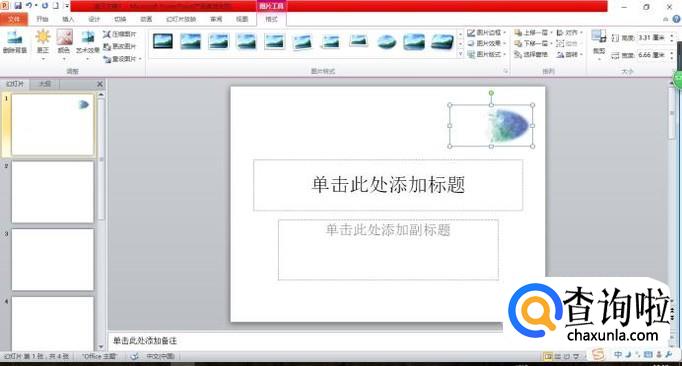Switch to the Insert (插入) ribbon tab
The image size is (682, 366).
click(68, 19)
